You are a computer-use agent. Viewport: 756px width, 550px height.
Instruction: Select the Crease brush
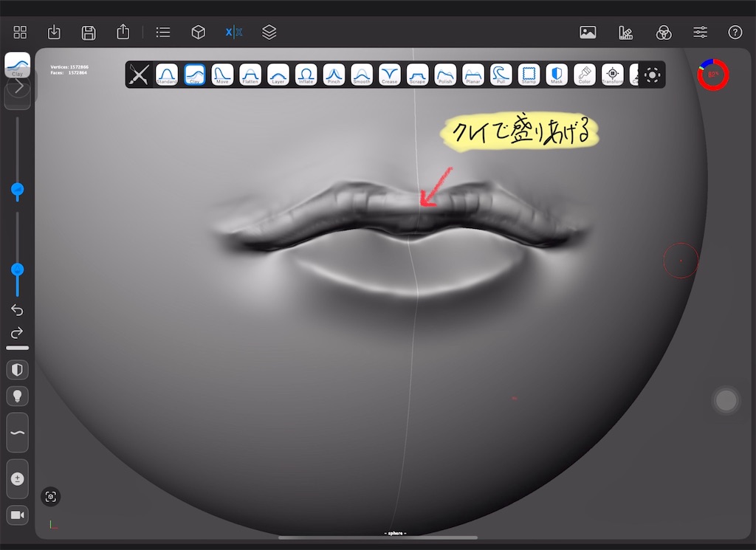point(390,75)
